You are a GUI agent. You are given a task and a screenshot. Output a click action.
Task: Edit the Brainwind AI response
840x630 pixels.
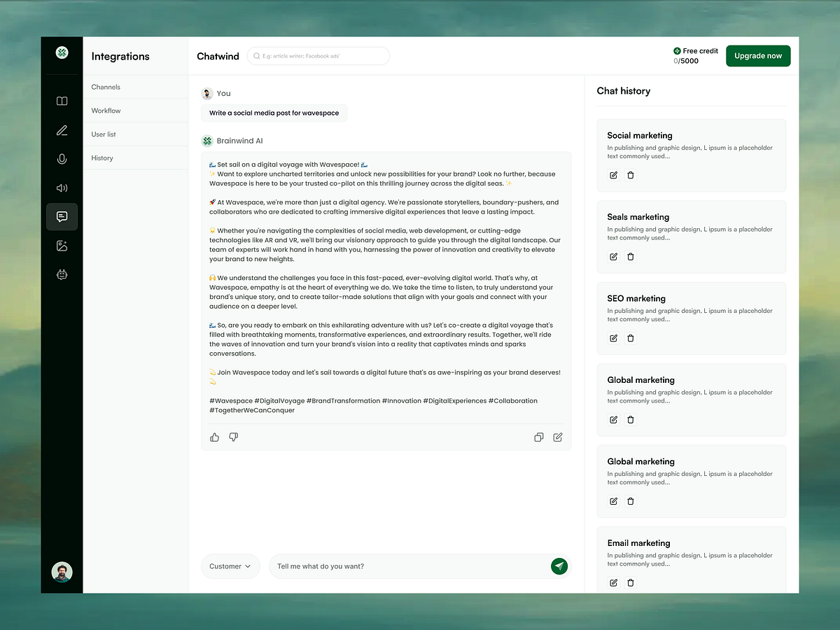tap(557, 437)
